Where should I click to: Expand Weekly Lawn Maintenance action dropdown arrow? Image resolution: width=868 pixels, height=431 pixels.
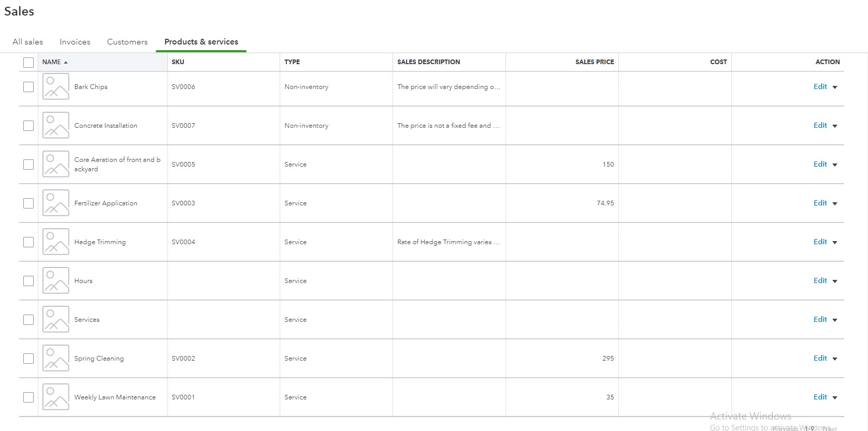(x=835, y=398)
